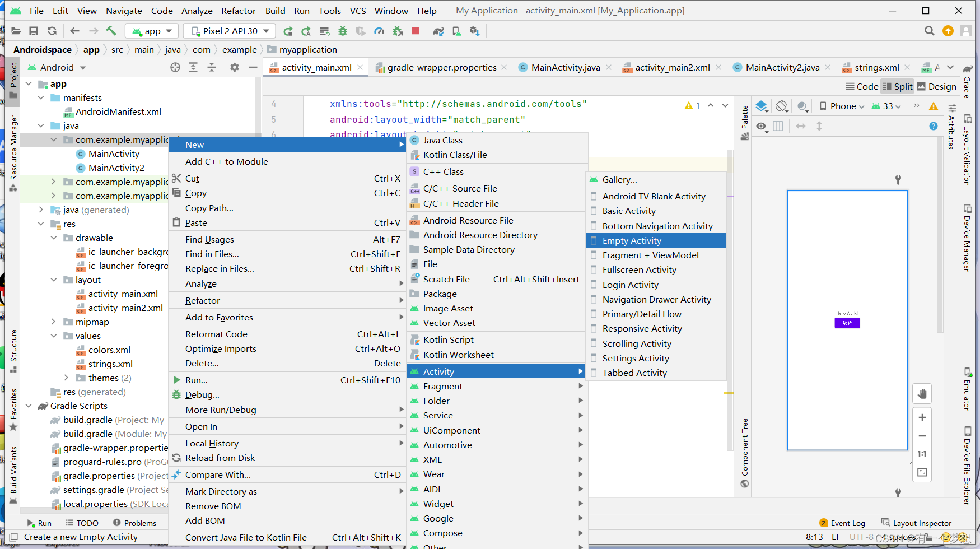The image size is (980, 549).
Task: Open the Device Manager toolbar icon
Action: click(x=456, y=31)
